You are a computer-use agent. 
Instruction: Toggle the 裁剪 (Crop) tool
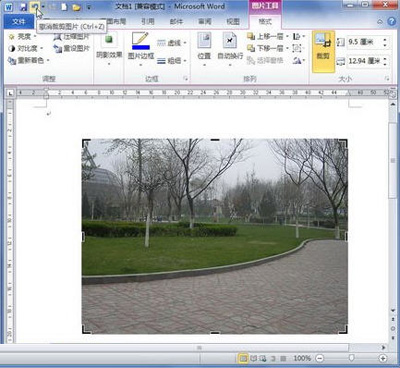point(323,51)
